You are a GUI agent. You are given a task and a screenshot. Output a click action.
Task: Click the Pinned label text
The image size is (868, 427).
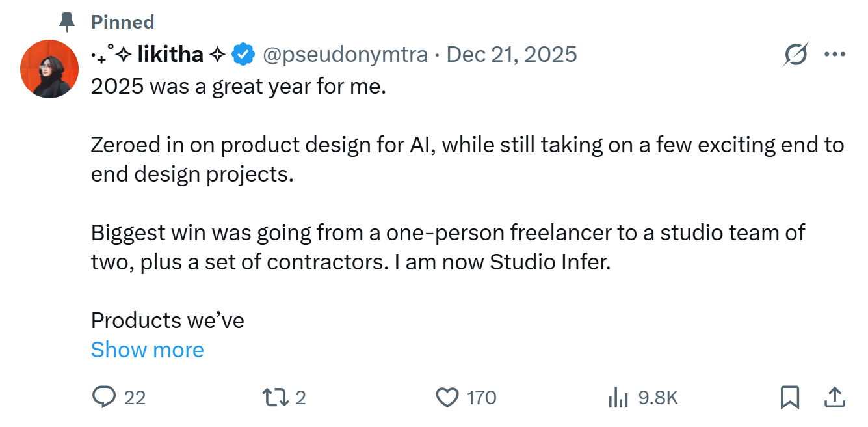[x=122, y=22]
